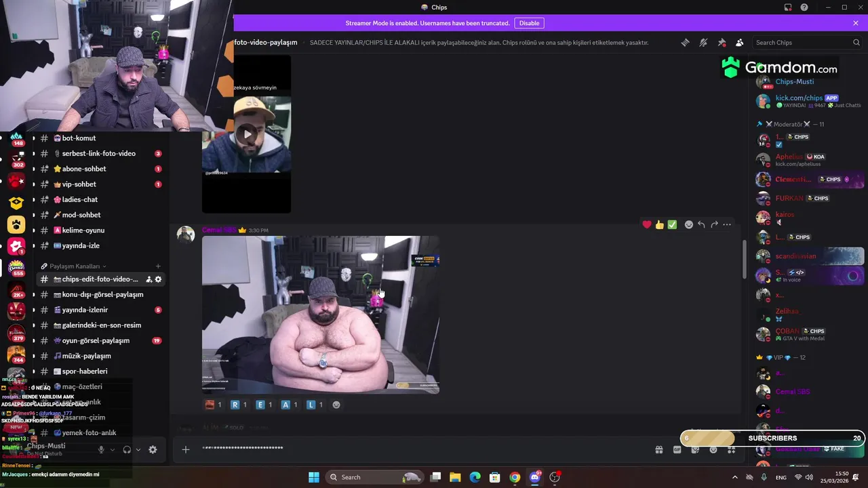868x488 pixels.
Task: Open serbest-link-foto-video channel
Action: pos(100,153)
